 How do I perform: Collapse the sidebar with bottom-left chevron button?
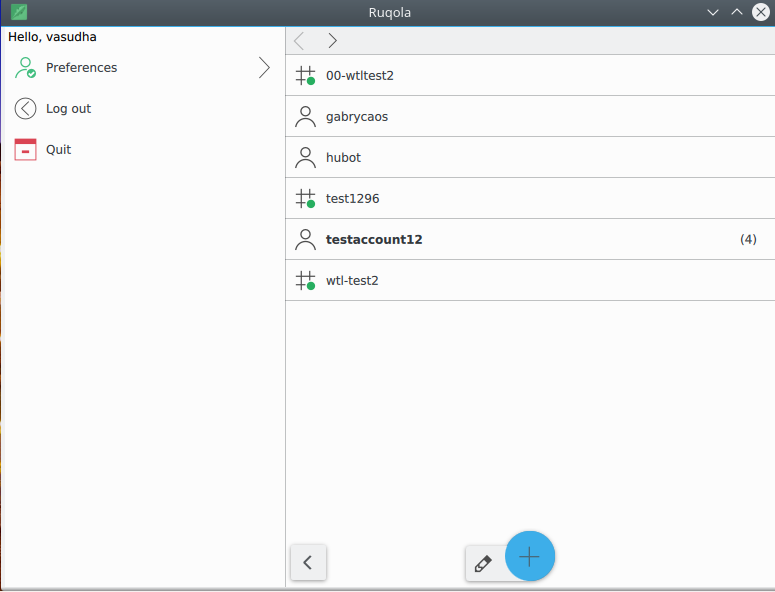[x=308, y=562]
